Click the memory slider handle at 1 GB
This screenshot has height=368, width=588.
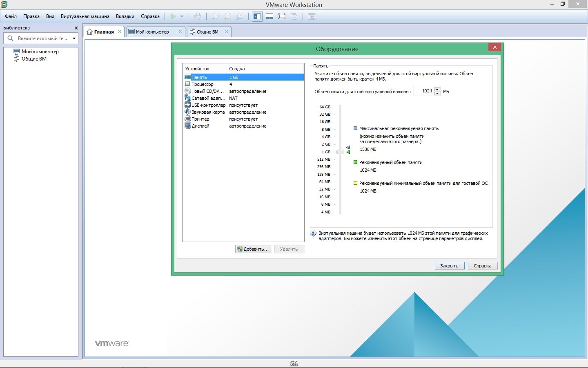click(x=340, y=152)
